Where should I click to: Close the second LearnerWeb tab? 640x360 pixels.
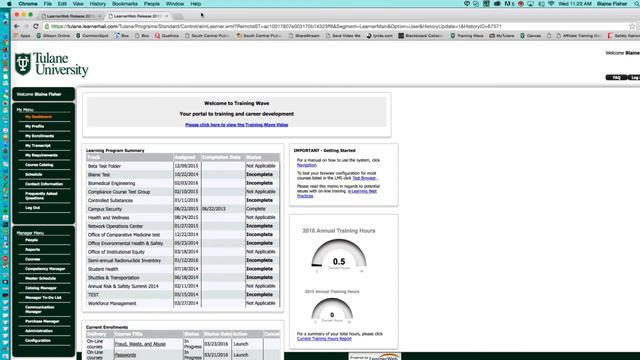pyautogui.click(x=167, y=16)
